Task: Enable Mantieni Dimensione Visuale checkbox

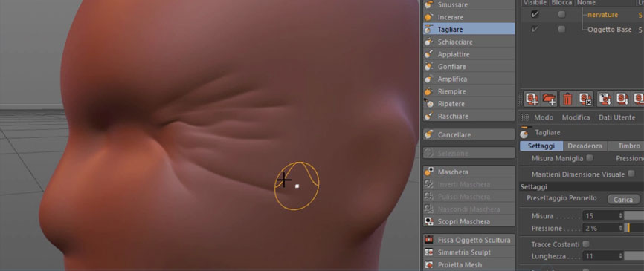Action: [631, 174]
